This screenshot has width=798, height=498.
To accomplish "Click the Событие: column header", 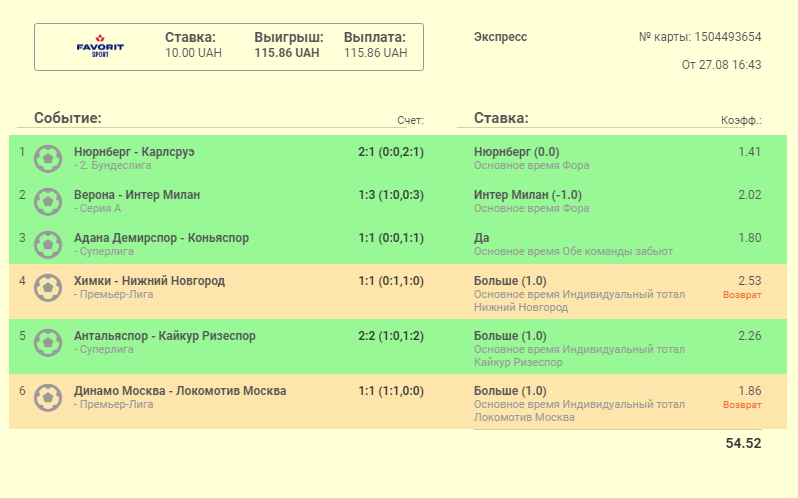I will 68,118.
